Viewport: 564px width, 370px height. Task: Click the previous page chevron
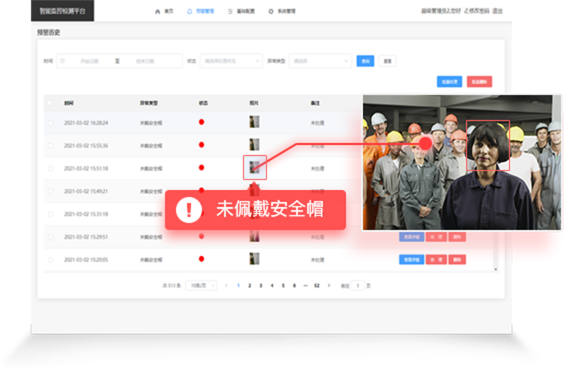coord(226,286)
